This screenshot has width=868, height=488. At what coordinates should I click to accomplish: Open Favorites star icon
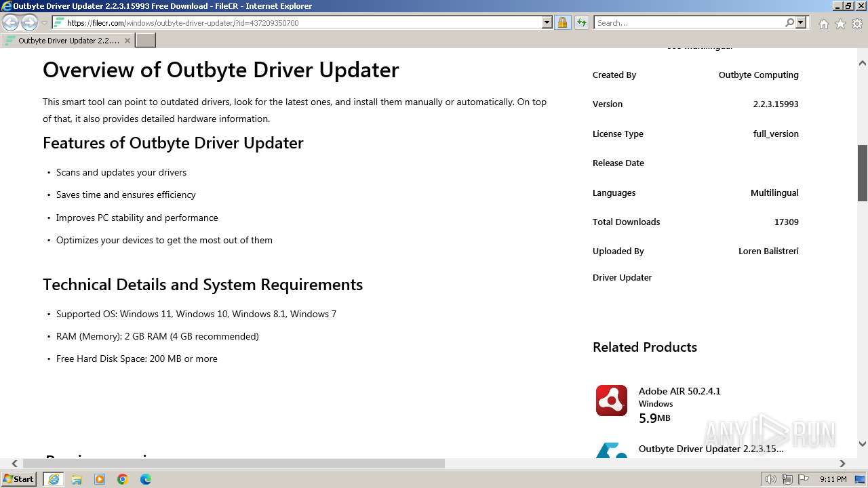click(x=840, y=24)
